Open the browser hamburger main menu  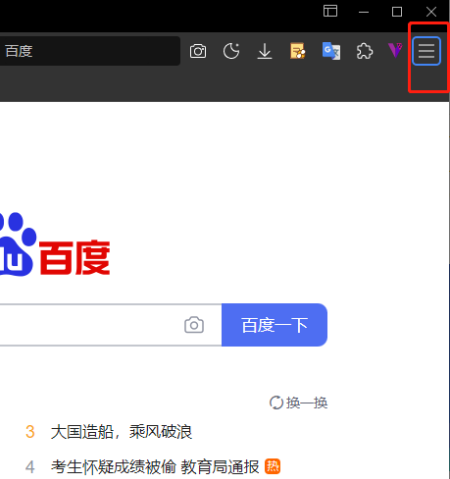click(426, 51)
